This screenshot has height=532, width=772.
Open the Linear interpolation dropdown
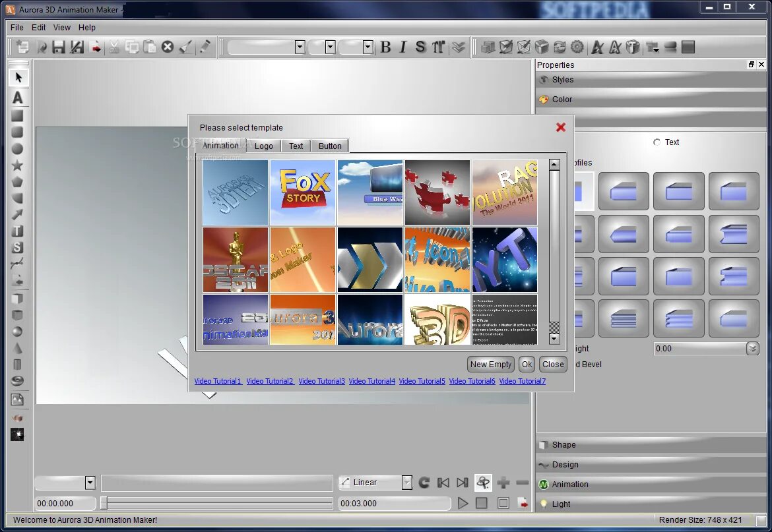(406, 483)
